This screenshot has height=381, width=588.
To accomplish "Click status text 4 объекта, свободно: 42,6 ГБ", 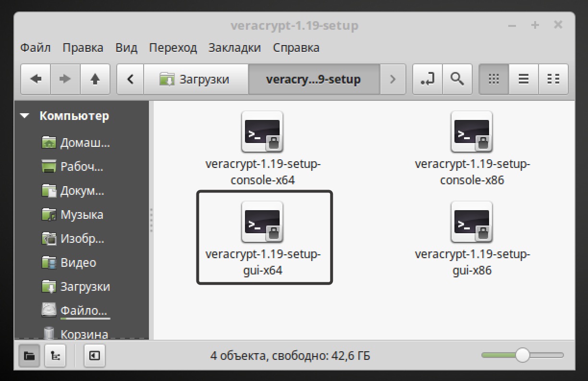I will tap(290, 356).
